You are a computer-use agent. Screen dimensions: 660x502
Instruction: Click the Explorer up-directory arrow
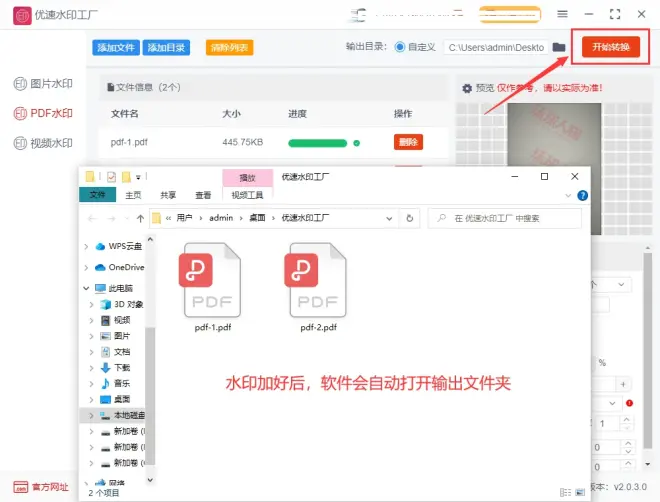click(x=141, y=217)
